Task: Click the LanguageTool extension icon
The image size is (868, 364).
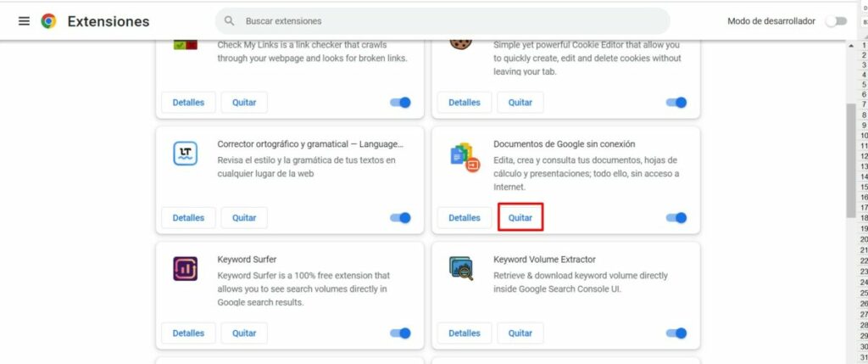Action: point(185,154)
